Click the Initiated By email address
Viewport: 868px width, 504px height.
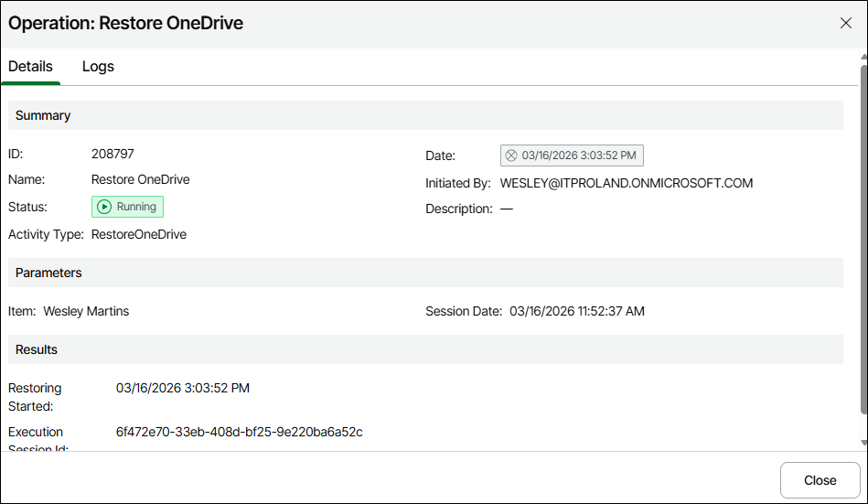click(626, 183)
